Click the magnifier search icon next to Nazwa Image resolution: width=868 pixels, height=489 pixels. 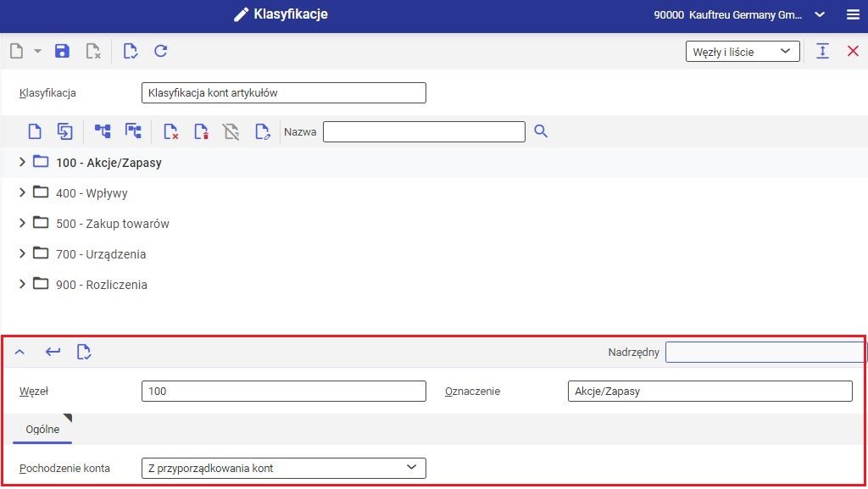541,131
